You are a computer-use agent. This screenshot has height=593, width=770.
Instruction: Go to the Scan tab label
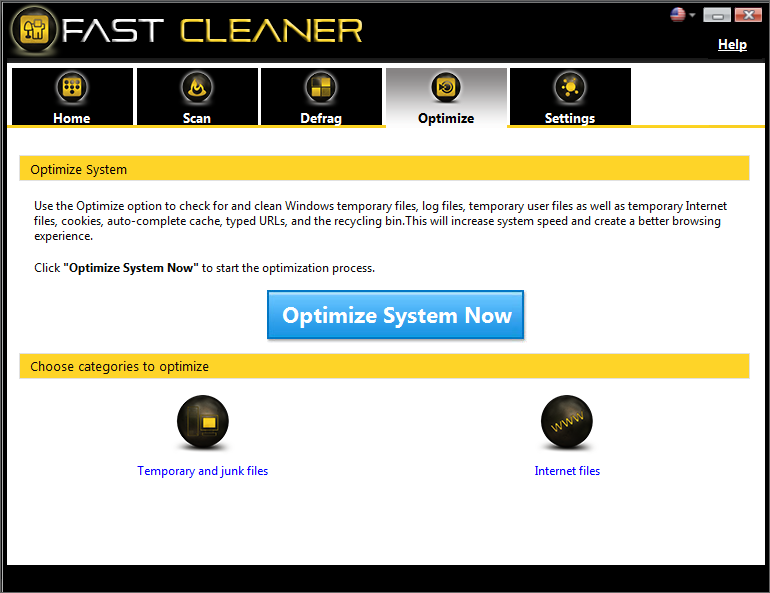click(197, 118)
